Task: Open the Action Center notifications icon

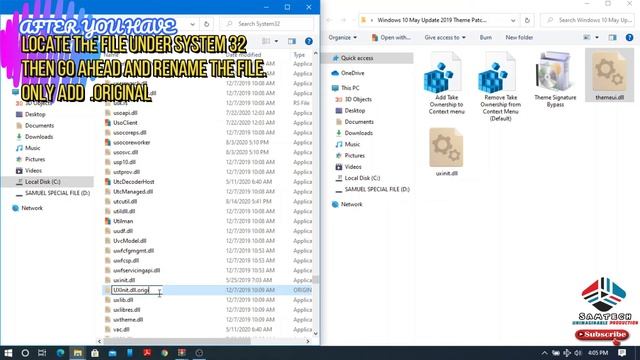Action: [x=622, y=353]
